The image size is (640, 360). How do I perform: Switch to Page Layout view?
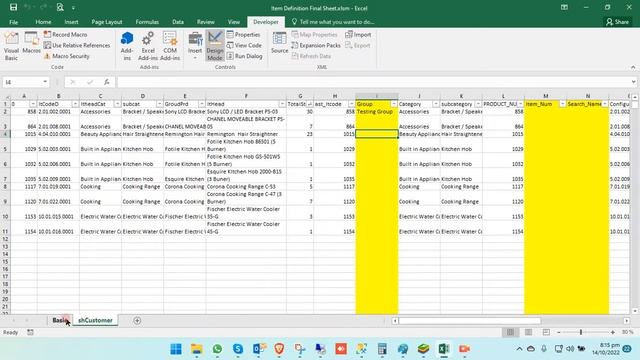pyautogui.click(x=528, y=332)
